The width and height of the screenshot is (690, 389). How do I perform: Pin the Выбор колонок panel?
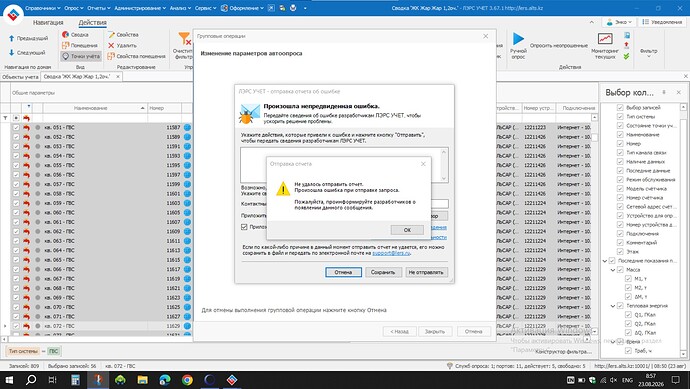click(x=664, y=92)
